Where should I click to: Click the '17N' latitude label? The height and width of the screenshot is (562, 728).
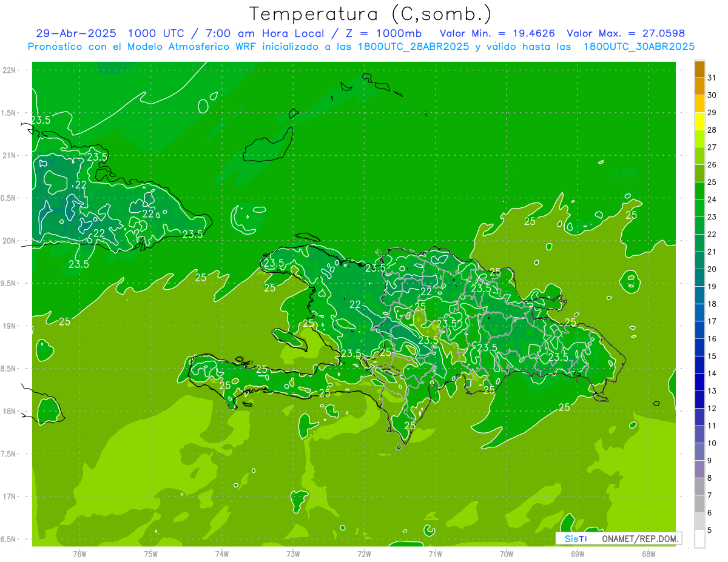(10, 497)
